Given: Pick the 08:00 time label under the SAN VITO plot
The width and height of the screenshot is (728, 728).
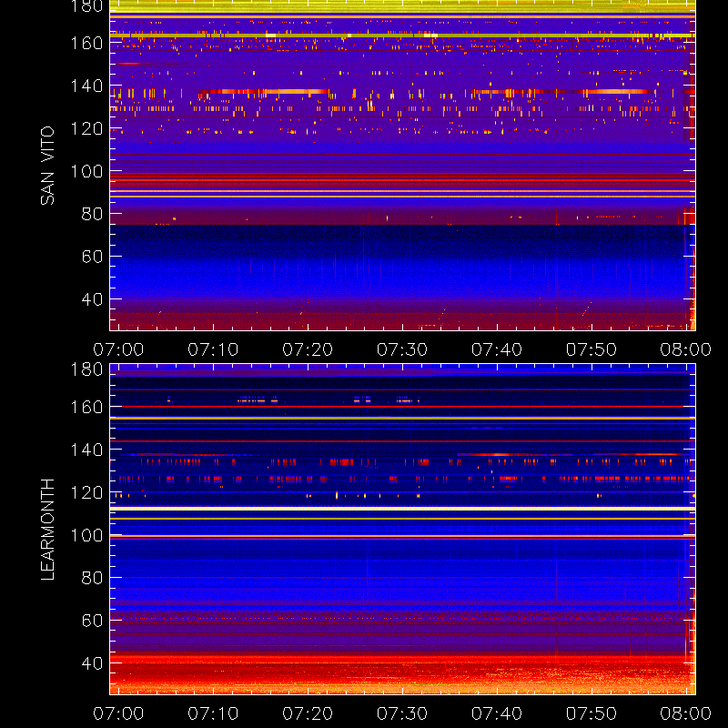Looking at the screenshot, I should 686,349.
